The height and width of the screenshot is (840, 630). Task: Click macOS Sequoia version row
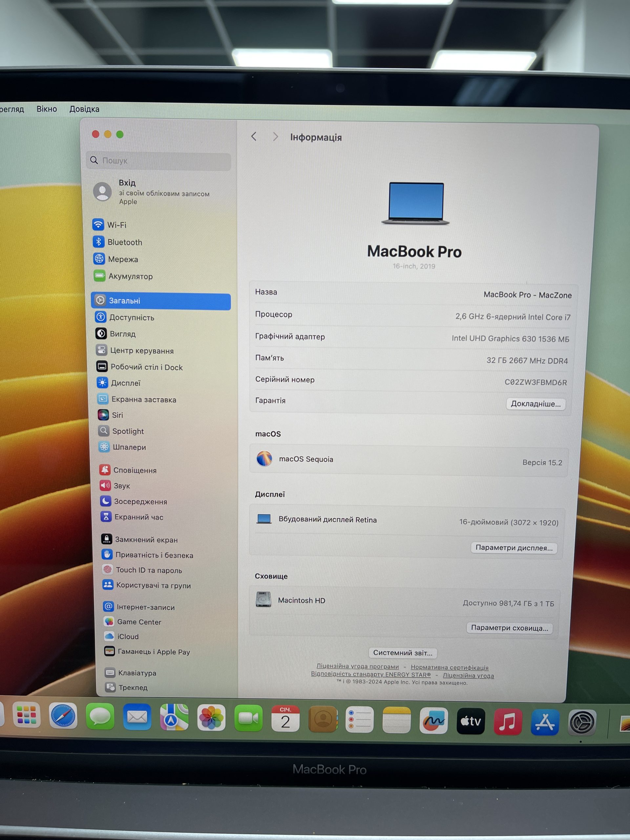(409, 461)
